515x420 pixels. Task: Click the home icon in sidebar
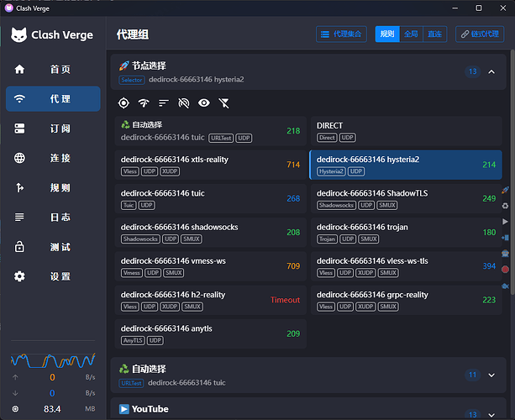click(19, 69)
